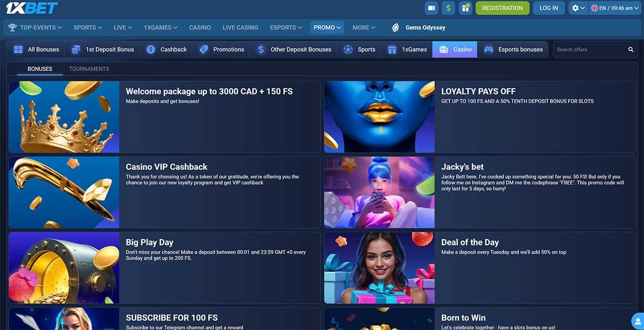This screenshot has height=330, width=644.
Task: Click the blue face Loyalty thumbnail
Action: 379,117
